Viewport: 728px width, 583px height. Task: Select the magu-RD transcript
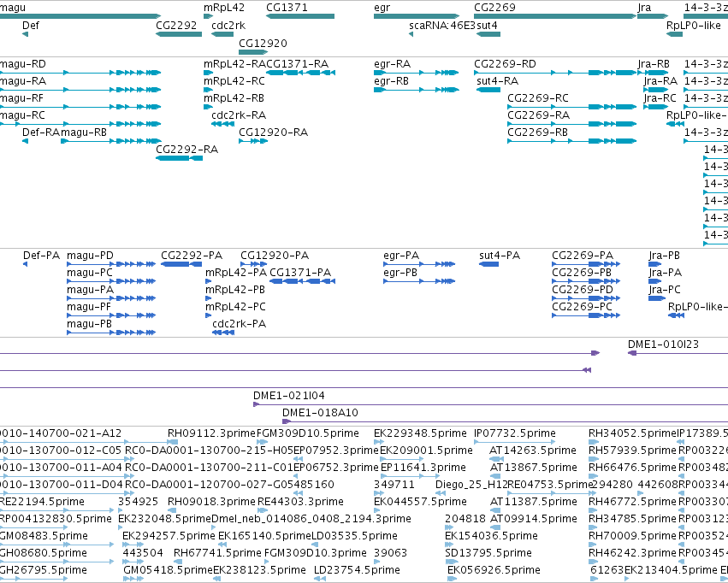point(23,64)
